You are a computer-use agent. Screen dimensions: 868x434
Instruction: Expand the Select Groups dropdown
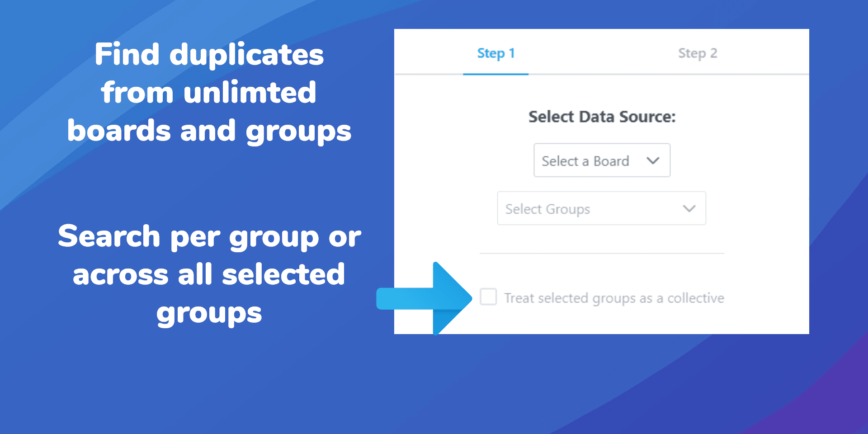[601, 208]
